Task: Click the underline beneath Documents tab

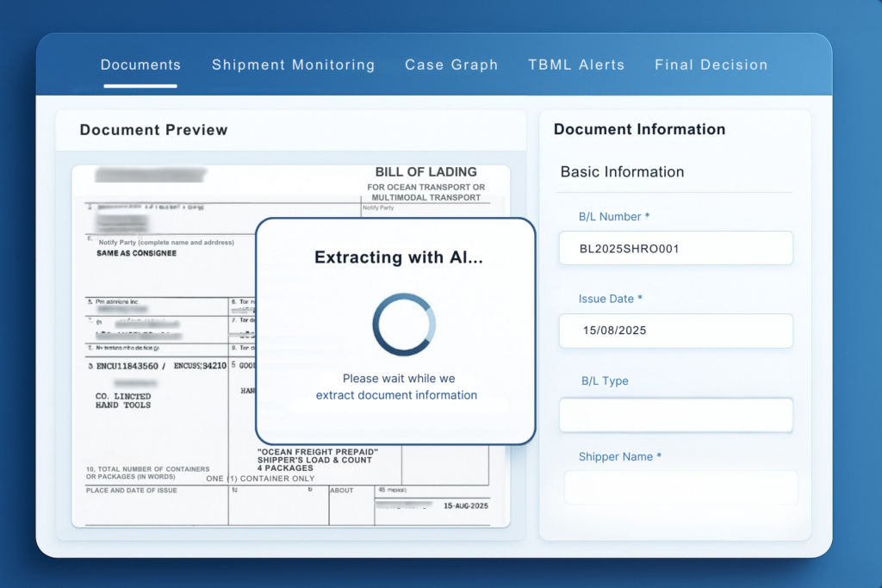Action: [140, 85]
